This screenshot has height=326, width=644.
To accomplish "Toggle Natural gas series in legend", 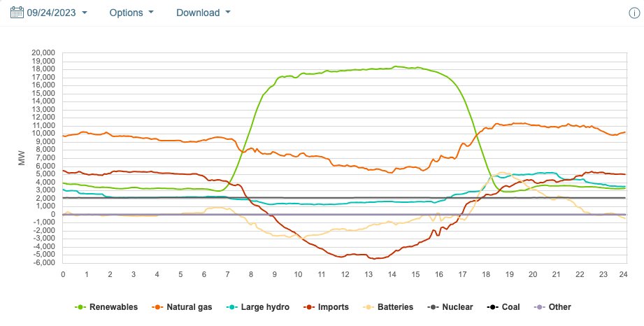I will pos(182,307).
